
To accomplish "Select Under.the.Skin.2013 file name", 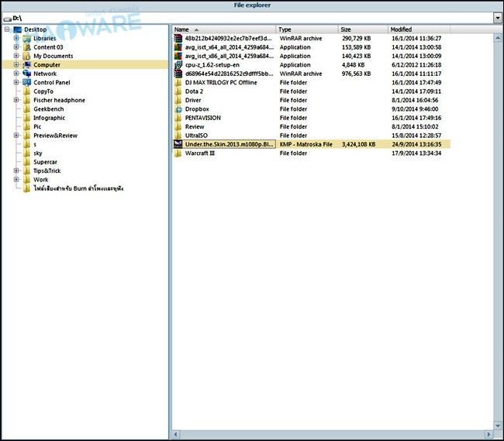I will pyautogui.click(x=230, y=144).
